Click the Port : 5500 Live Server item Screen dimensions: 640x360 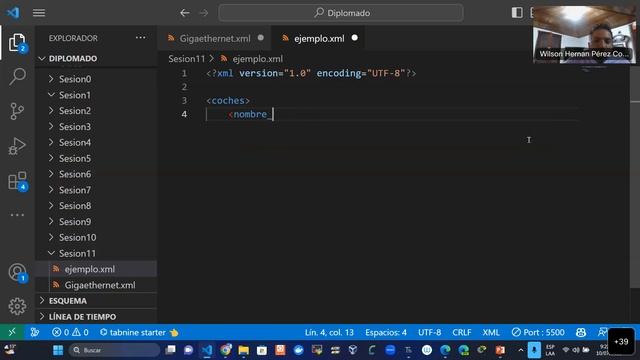[538, 332]
